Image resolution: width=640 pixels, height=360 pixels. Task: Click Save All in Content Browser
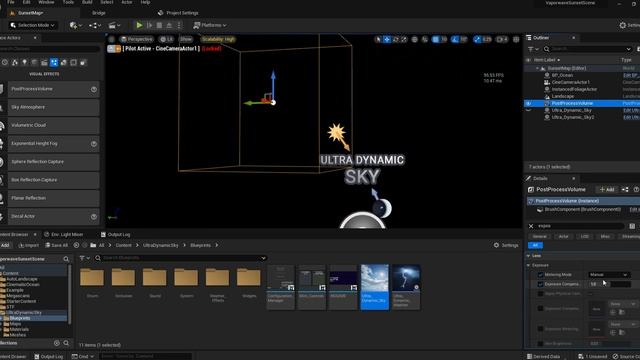(x=57, y=245)
